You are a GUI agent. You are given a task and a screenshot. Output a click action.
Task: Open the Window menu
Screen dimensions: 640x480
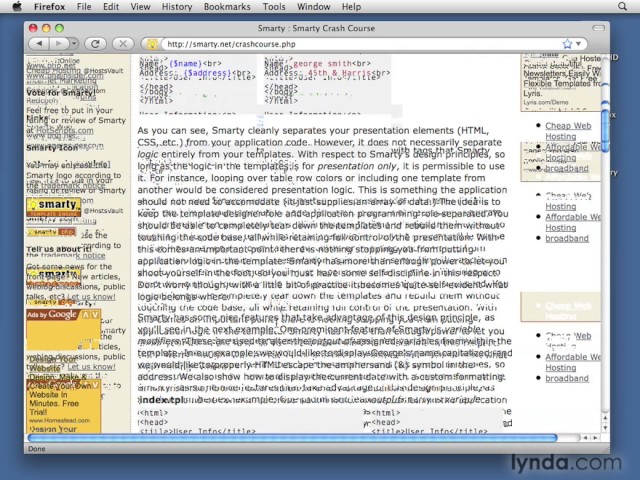(313, 7)
